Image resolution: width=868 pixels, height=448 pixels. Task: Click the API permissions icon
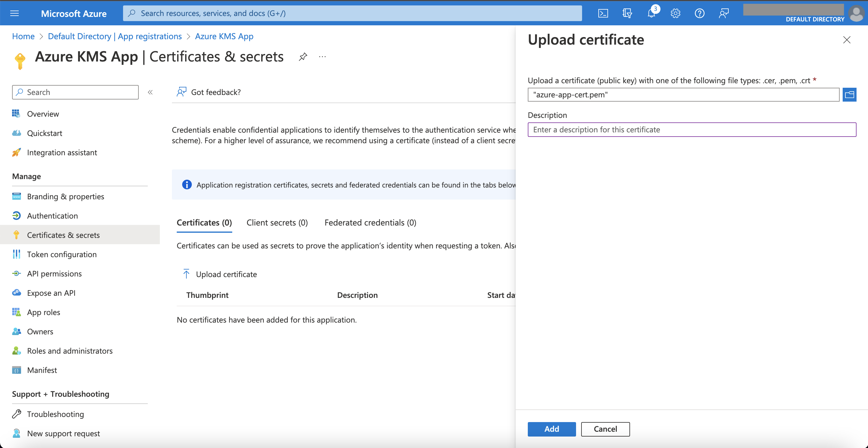[16, 273]
